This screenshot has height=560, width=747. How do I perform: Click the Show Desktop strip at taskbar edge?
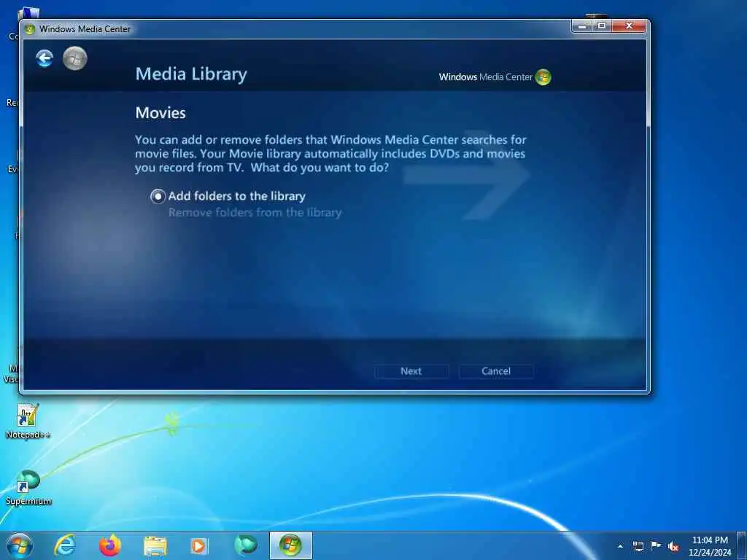point(742,546)
